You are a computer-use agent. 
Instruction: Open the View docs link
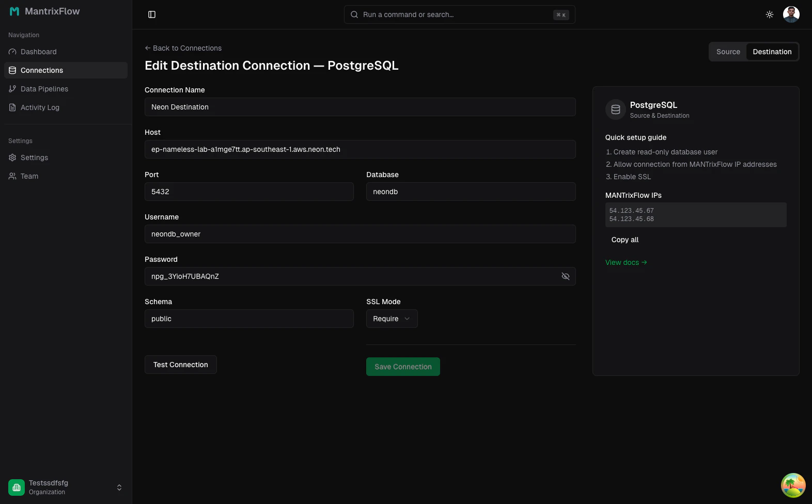coord(626,262)
